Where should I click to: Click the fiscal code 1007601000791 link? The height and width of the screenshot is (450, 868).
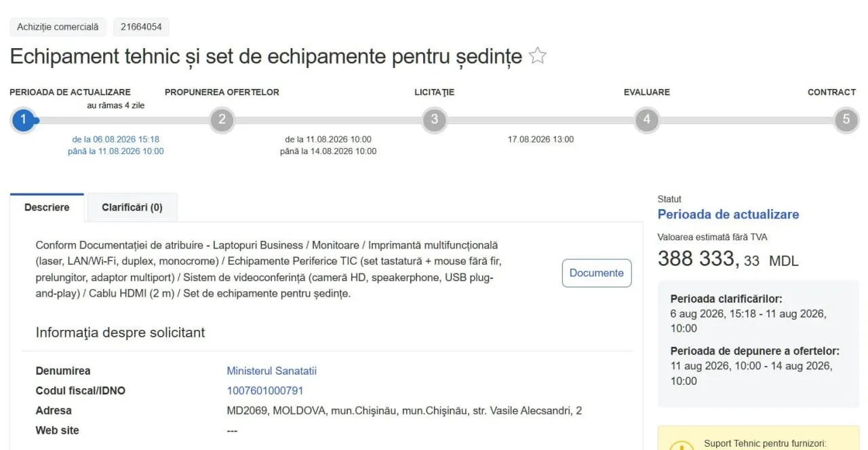point(265,391)
